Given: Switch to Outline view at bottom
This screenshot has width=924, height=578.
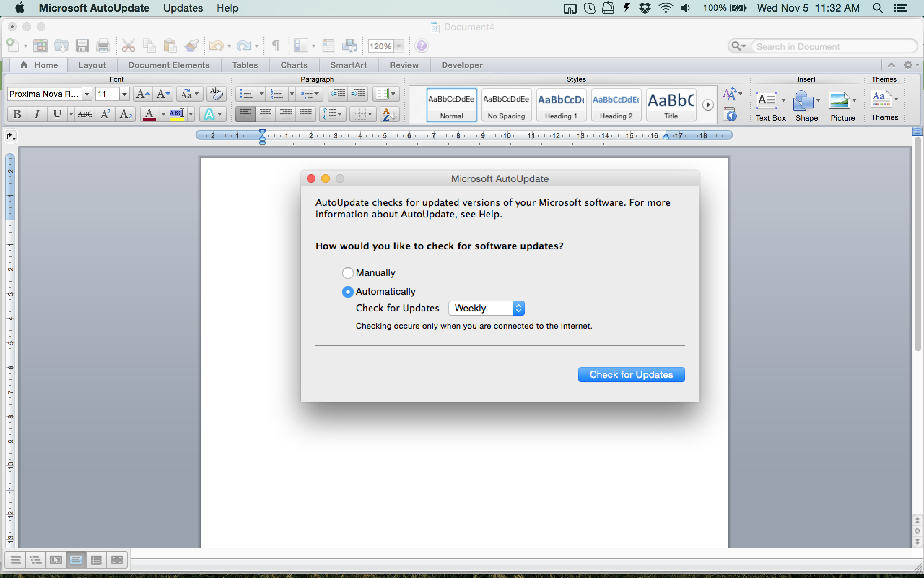Looking at the screenshot, I should 36,560.
